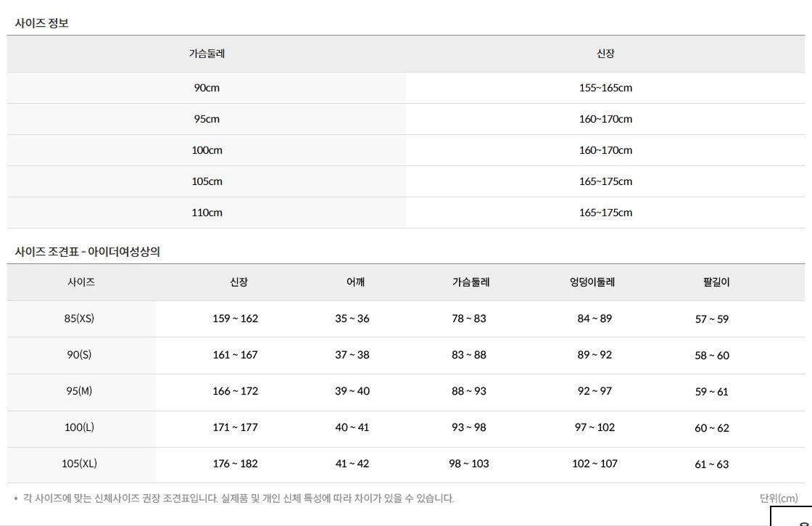The image size is (812, 526).
Task: Select the 팔길이 column header
Action: point(716,282)
